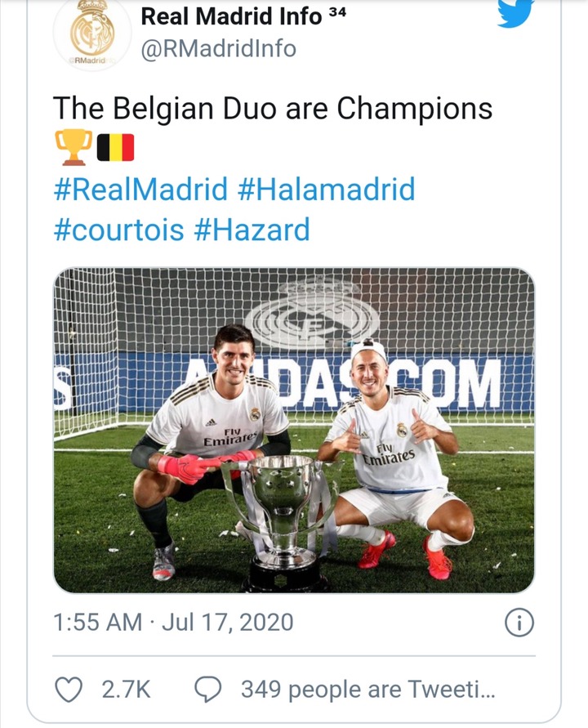Click the trophy emoji
The width and height of the screenshot is (588, 728).
pyautogui.click(x=73, y=147)
